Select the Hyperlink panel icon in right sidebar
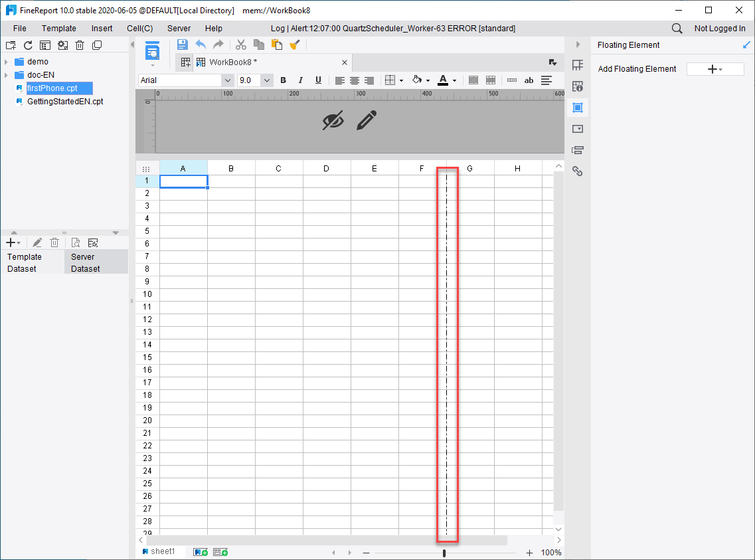The width and height of the screenshot is (755, 560). pyautogui.click(x=577, y=171)
